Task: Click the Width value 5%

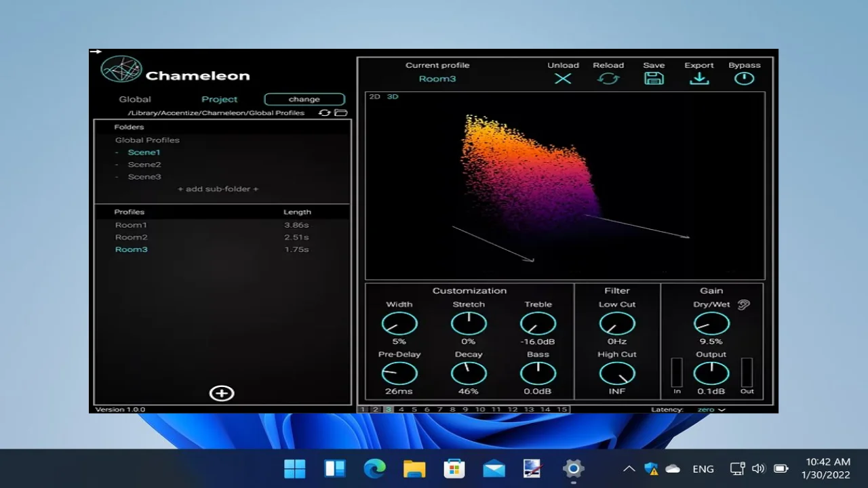Action: click(399, 342)
